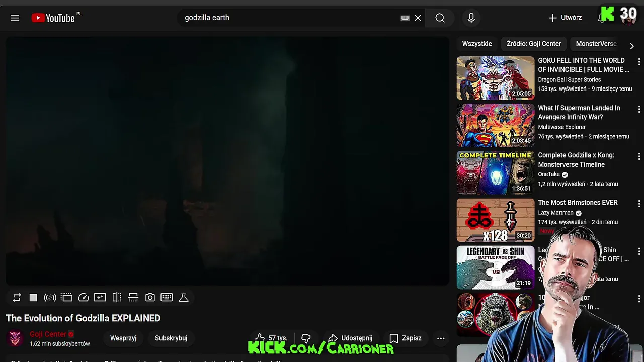
Task: Dislike the video with thumbs down
Action: (x=306, y=338)
